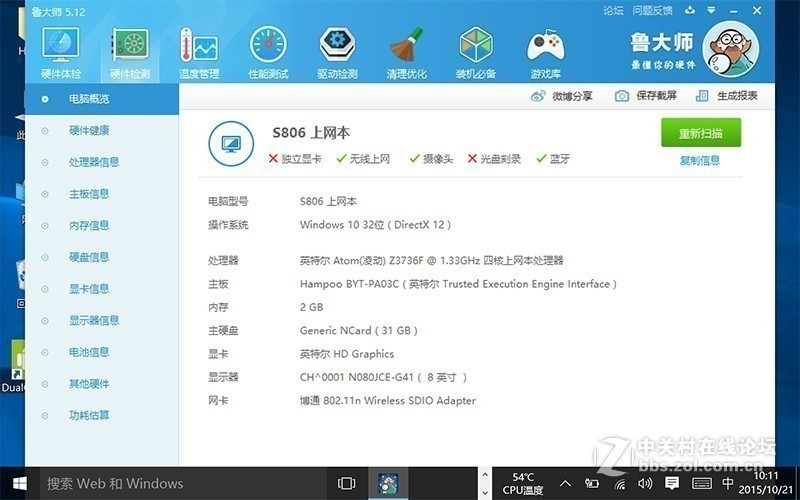Click the Windows 10 32位 operating system text
800x500 pixels.
tap(376, 225)
